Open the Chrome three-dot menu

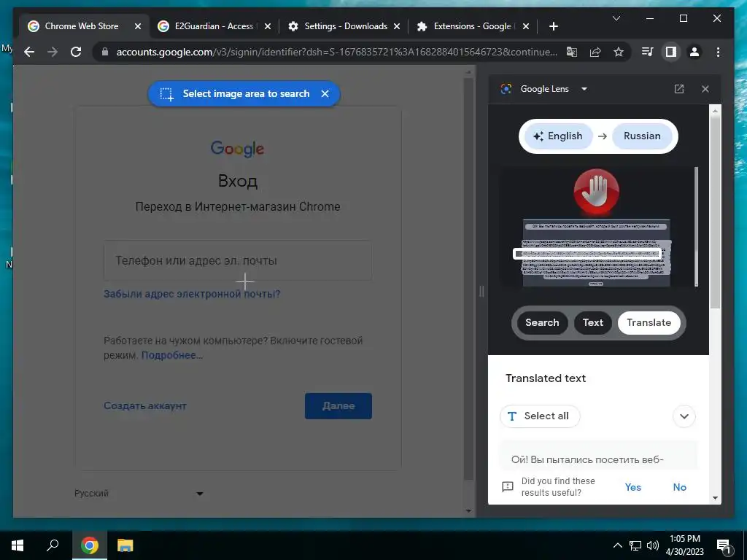[718, 52]
